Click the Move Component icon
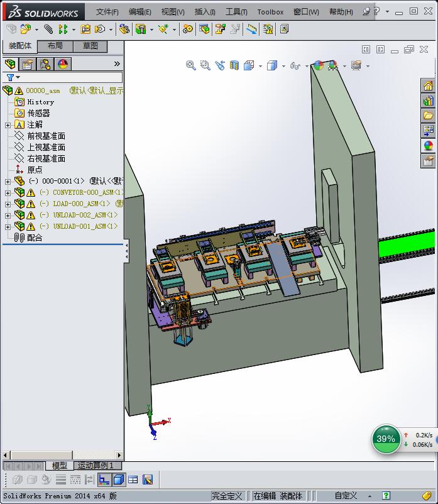The image size is (438, 504). pyautogui.click(x=101, y=30)
